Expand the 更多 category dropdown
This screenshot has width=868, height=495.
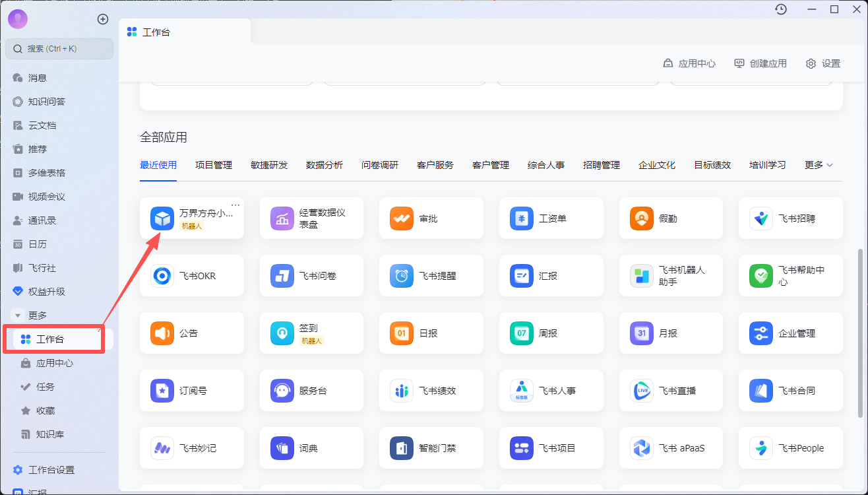tap(819, 165)
